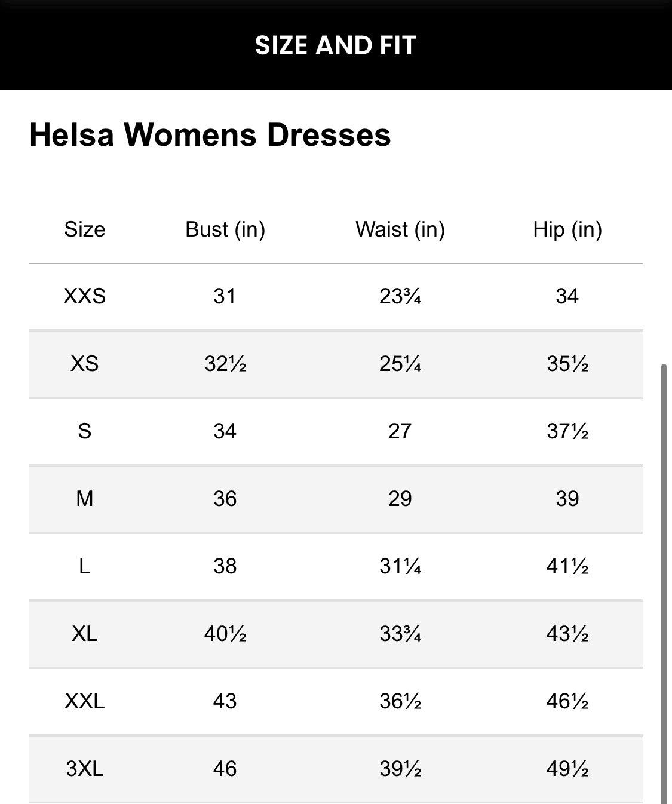This screenshot has width=672, height=804.
Task: Click the 32½ bust value for XS
Action: [225, 364]
